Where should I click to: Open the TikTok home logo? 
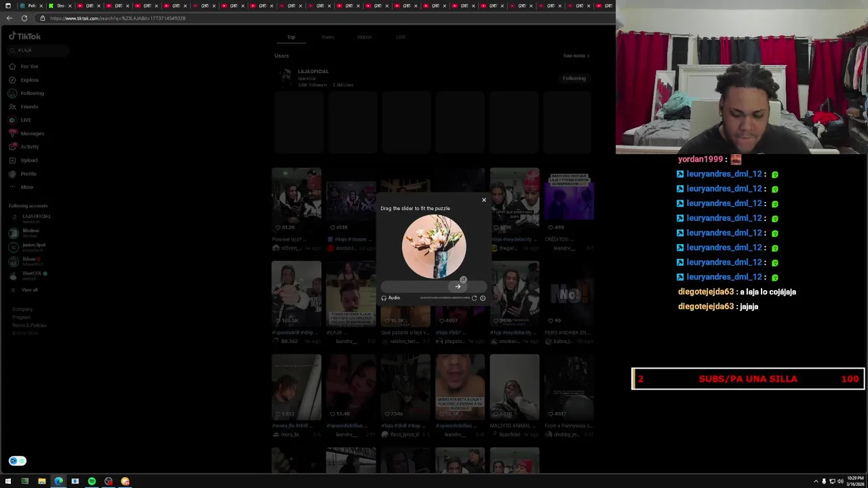point(24,36)
